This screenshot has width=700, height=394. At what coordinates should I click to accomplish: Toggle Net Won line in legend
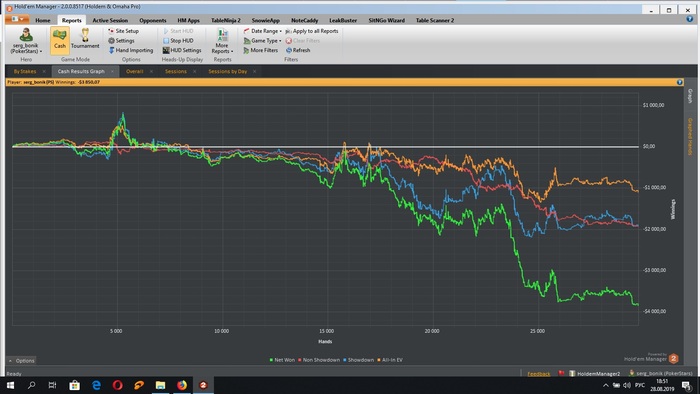tap(282, 360)
